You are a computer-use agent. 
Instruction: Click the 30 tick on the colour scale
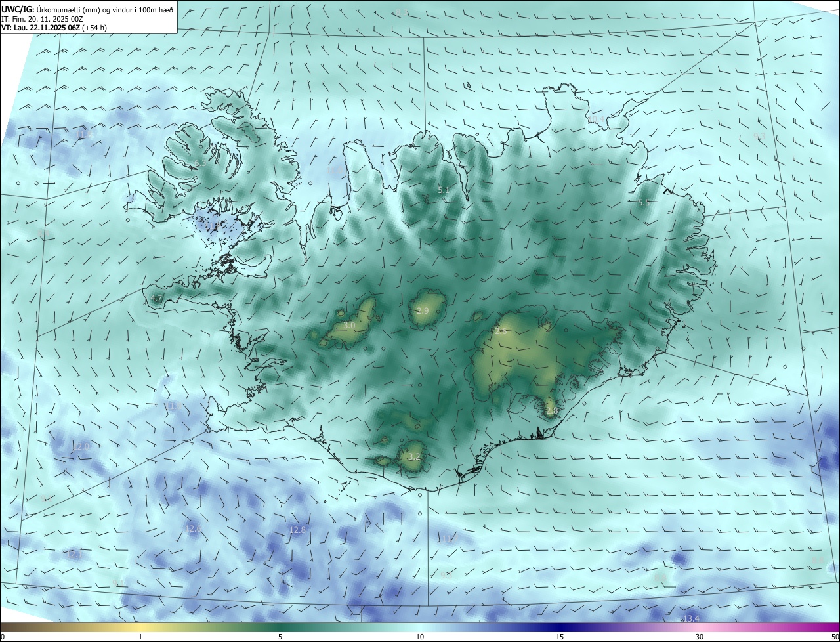(x=700, y=637)
